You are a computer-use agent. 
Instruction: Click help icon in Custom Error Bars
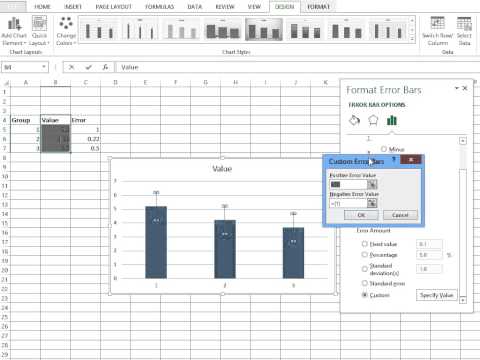point(394,160)
